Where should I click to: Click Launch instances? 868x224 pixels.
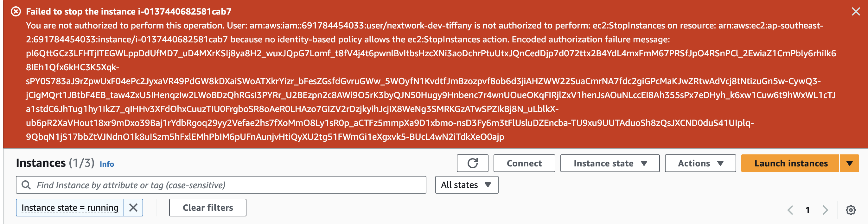pos(790,164)
